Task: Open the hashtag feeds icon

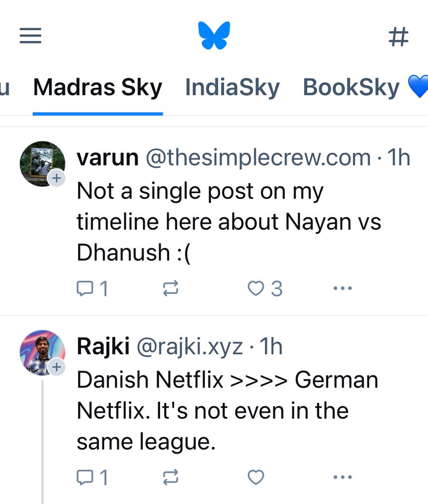Action: (398, 37)
